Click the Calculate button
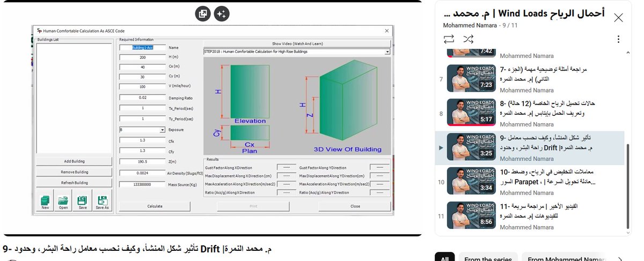The width and height of the screenshot is (644, 261). pyautogui.click(x=155, y=206)
